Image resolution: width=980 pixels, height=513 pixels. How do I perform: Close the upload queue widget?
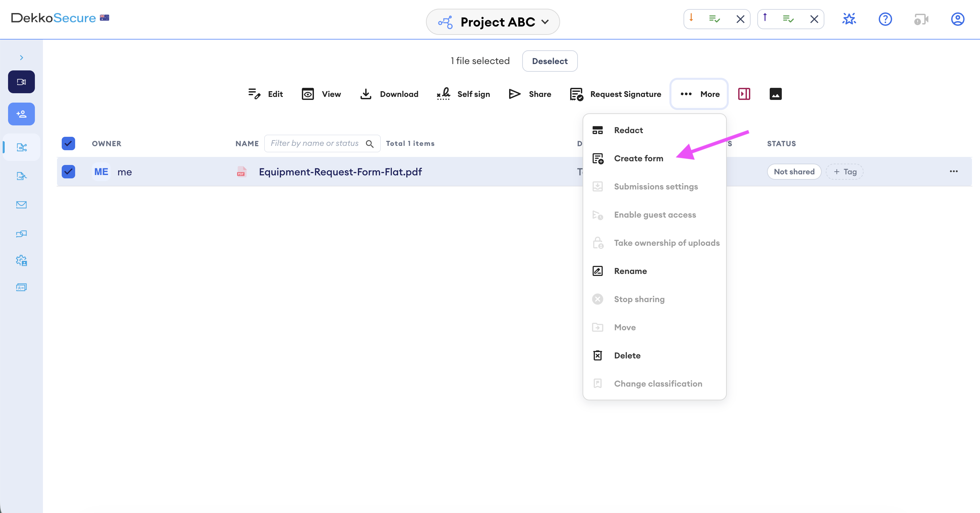(x=814, y=19)
